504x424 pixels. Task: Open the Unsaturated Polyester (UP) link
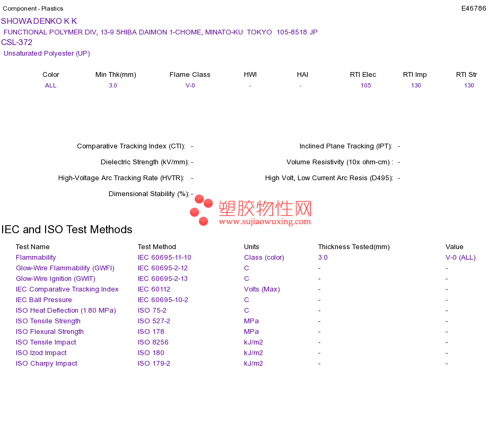pos(47,54)
